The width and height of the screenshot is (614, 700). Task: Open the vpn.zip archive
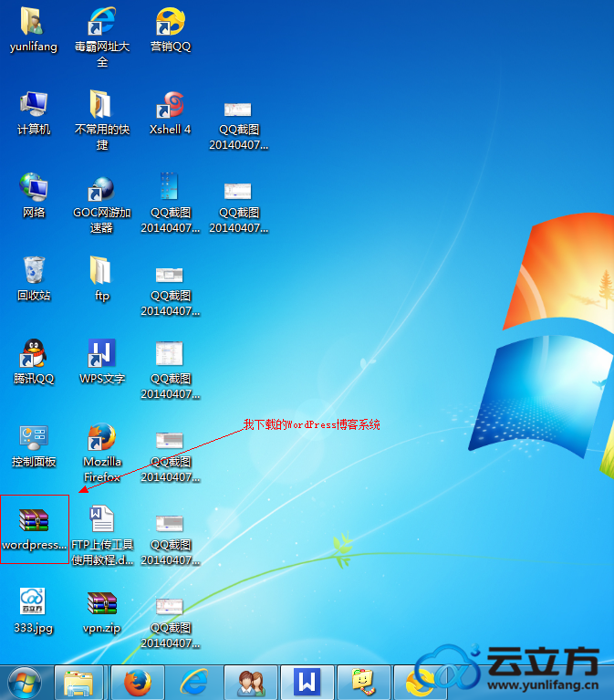102,612
